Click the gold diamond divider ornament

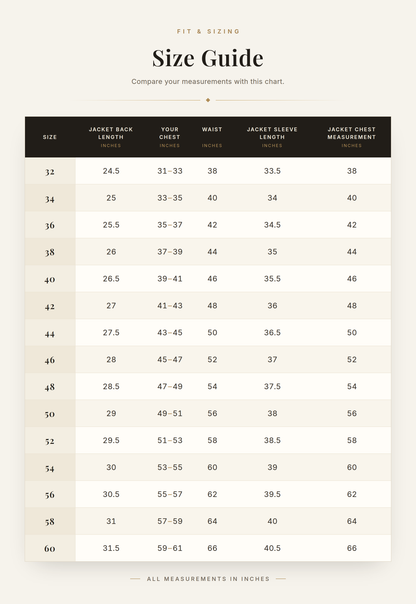click(x=208, y=100)
